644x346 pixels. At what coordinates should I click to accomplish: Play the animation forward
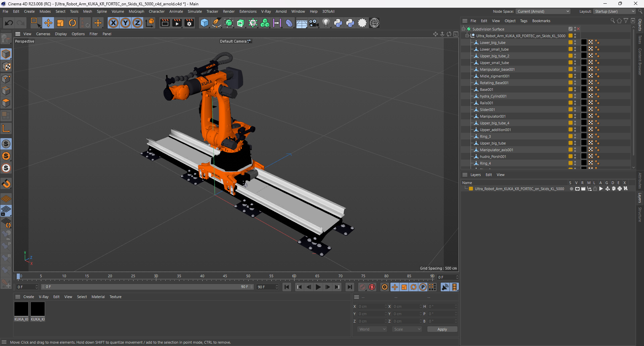(318, 287)
